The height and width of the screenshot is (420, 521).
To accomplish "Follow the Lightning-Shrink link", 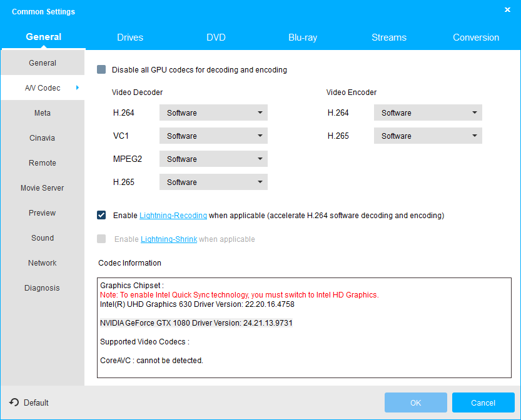I will [169, 239].
